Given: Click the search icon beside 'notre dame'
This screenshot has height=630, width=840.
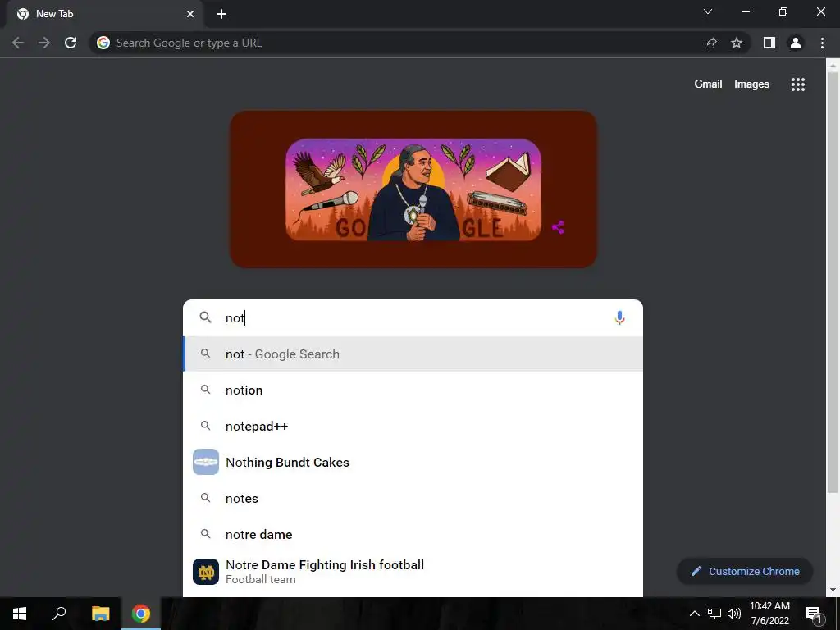Looking at the screenshot, I should 205,533.
